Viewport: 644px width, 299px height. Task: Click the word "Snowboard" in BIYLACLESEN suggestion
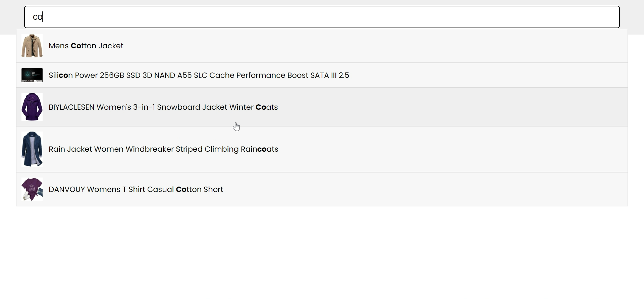pyautogui.click(x=179, y=107)
